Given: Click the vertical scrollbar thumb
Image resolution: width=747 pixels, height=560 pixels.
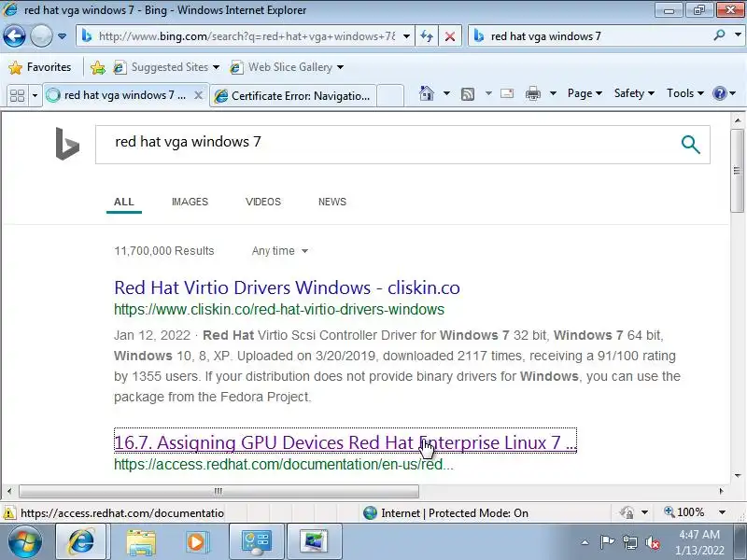Looking at the screenshot, I should click(737, 171).
